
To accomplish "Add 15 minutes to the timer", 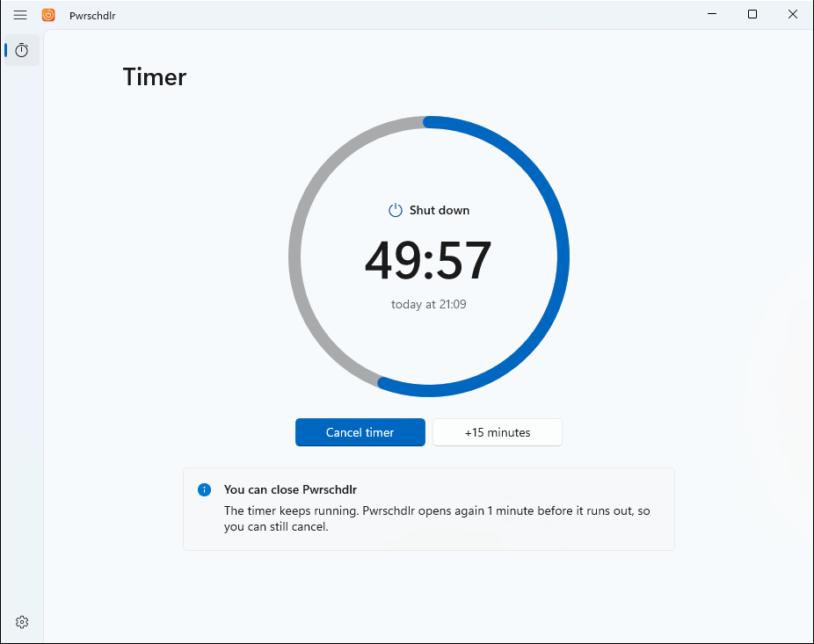I will 498,432.
